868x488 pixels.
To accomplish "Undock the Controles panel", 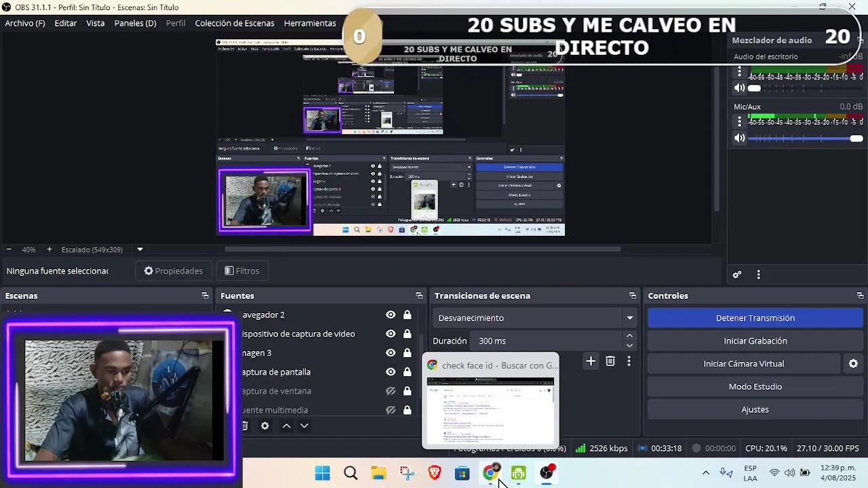I will coord(860,296).
